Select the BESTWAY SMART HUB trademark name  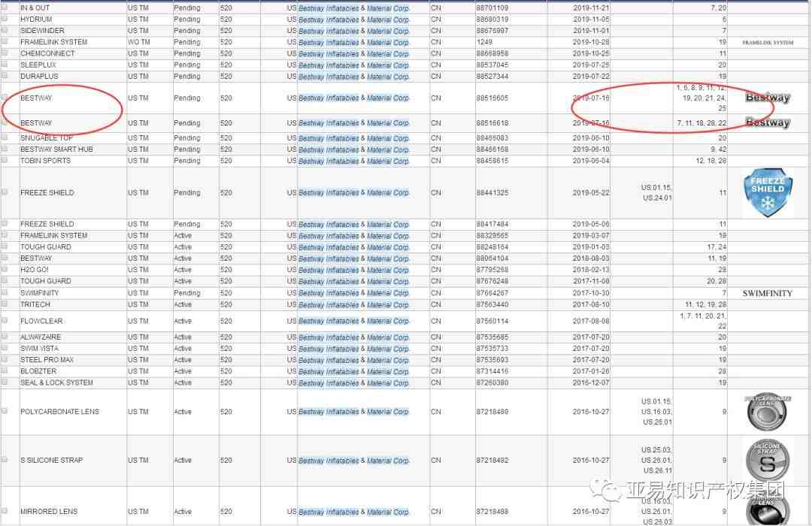pos(56,150)
